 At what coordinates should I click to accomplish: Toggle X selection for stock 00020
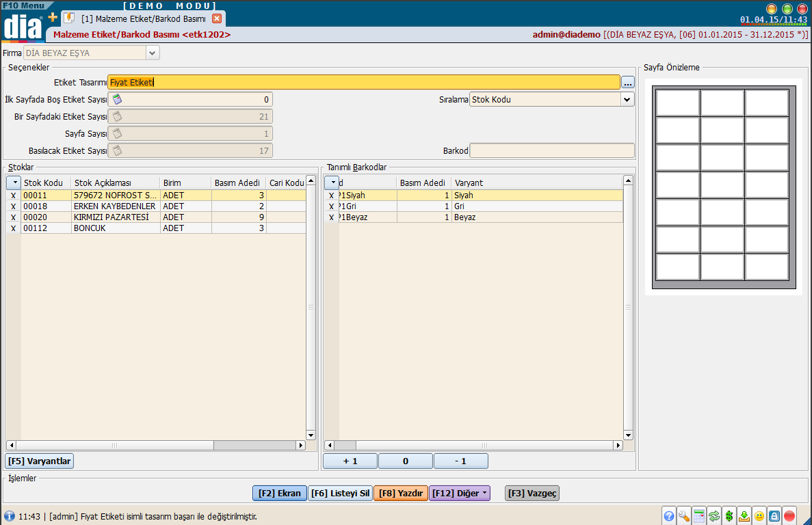[x=14, y=217]
